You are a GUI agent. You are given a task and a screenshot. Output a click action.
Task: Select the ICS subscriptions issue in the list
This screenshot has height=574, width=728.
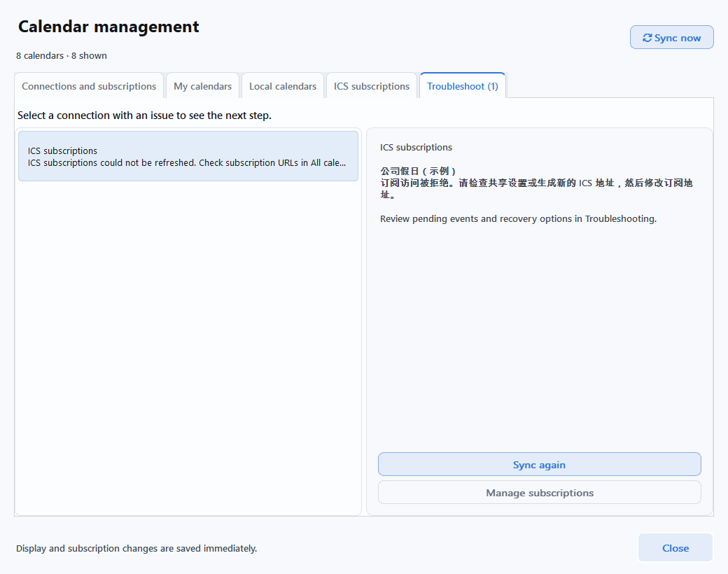pos(188,156)
